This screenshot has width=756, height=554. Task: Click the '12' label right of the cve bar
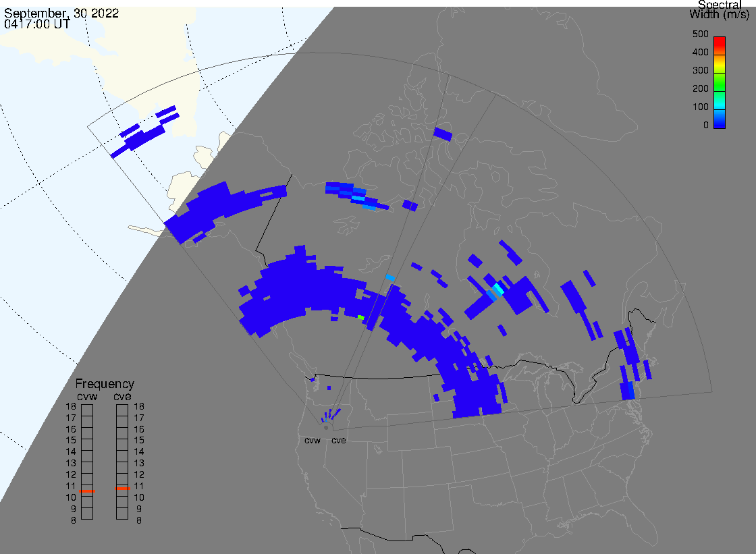(139, 475)
